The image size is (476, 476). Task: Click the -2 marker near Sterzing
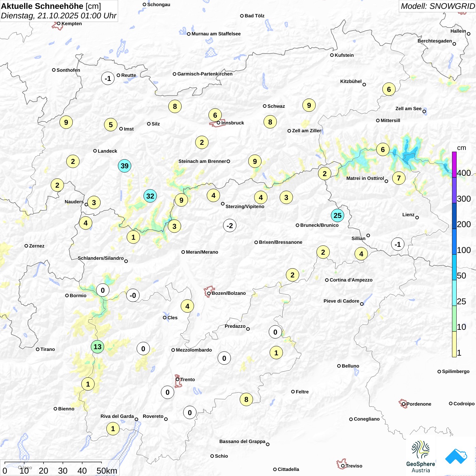[230, 225]
